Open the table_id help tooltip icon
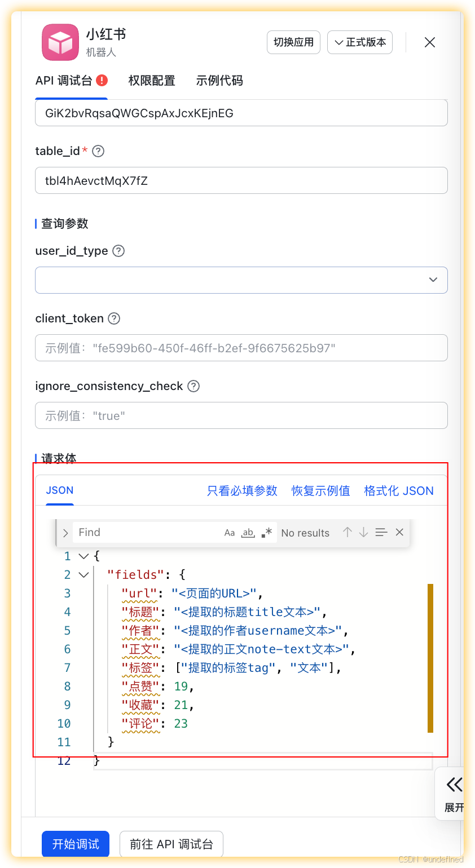Viewport: 475px width, 868px height. coord(98,151)
